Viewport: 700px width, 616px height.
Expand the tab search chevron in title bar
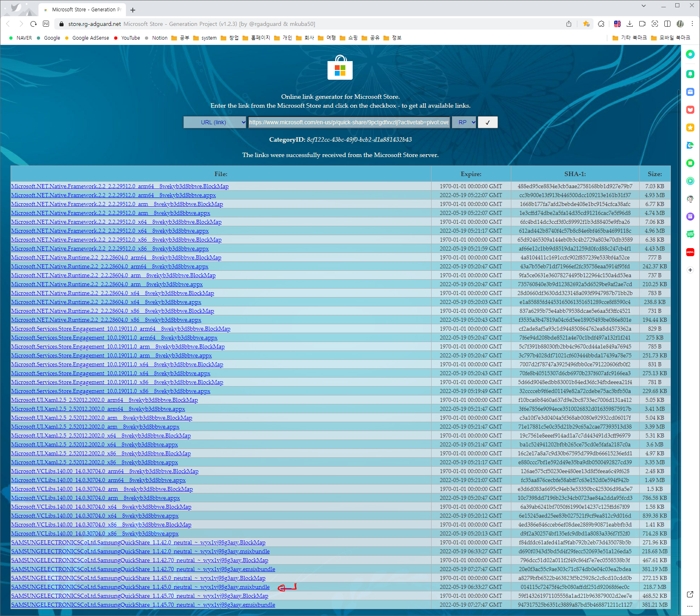tap(644, 6)
